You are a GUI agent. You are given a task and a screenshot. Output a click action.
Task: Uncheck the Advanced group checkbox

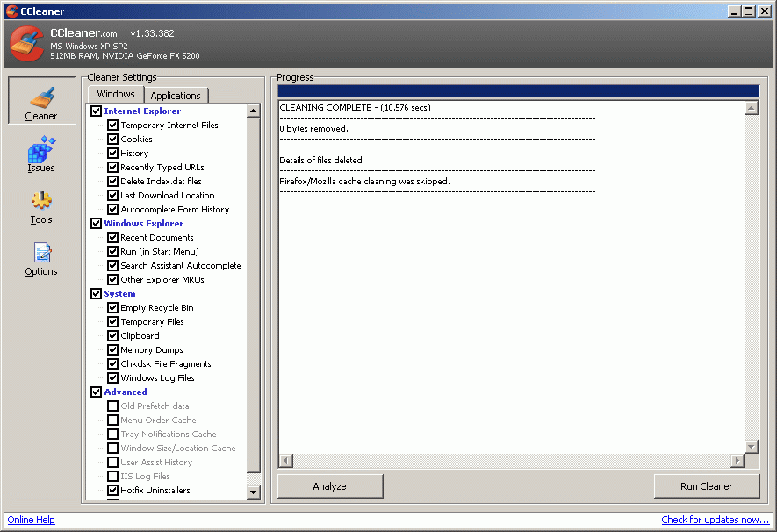(x=96, y=392)
